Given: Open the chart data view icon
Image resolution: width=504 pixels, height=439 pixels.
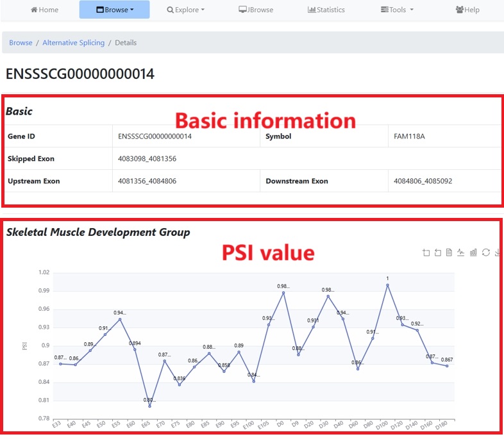Looking at the screenshot, I should pos(449,253).
